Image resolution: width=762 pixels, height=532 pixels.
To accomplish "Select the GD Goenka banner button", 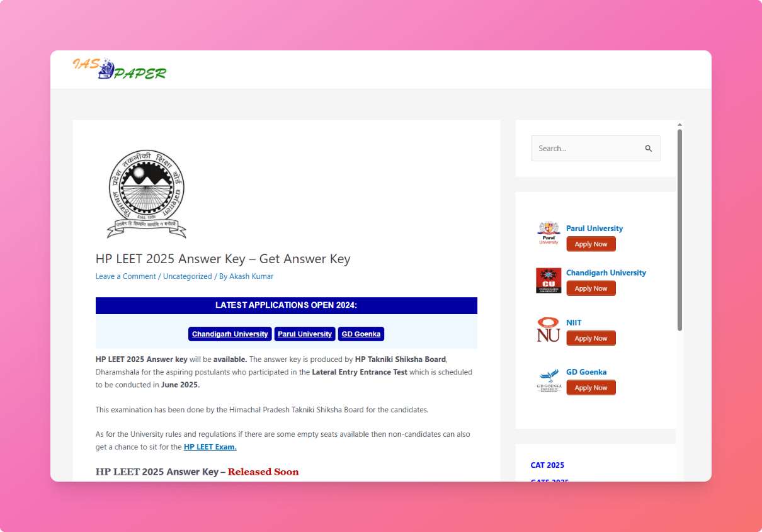I will 361,334.
